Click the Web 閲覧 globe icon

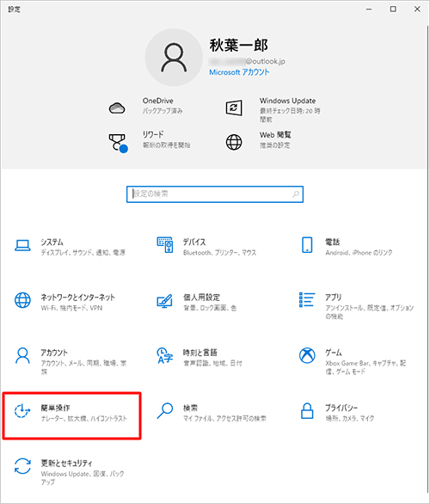234,142
